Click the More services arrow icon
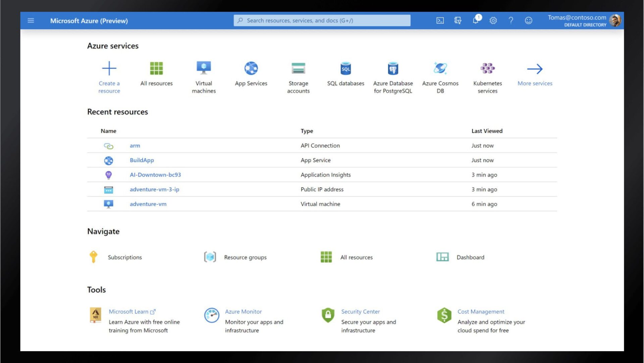The width and height of the screenshot is (644, 363). (x=535, y=69)
